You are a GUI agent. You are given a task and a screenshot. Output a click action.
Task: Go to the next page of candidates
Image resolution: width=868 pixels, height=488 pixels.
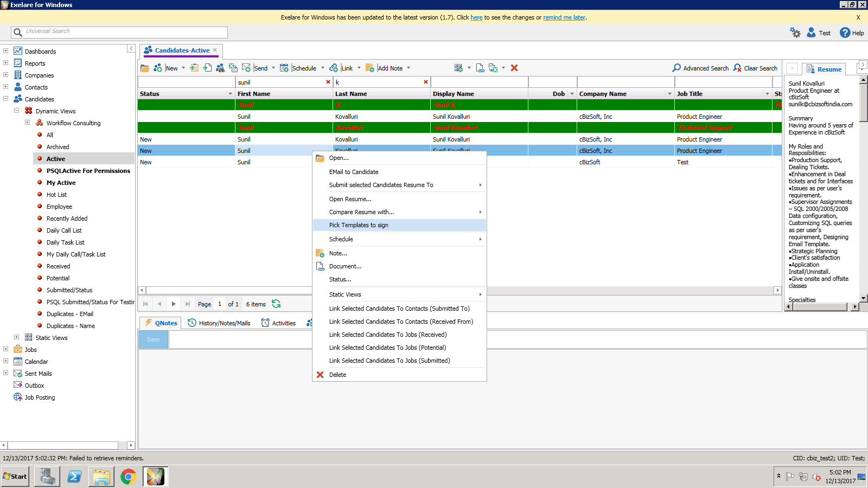click(174, 304)
